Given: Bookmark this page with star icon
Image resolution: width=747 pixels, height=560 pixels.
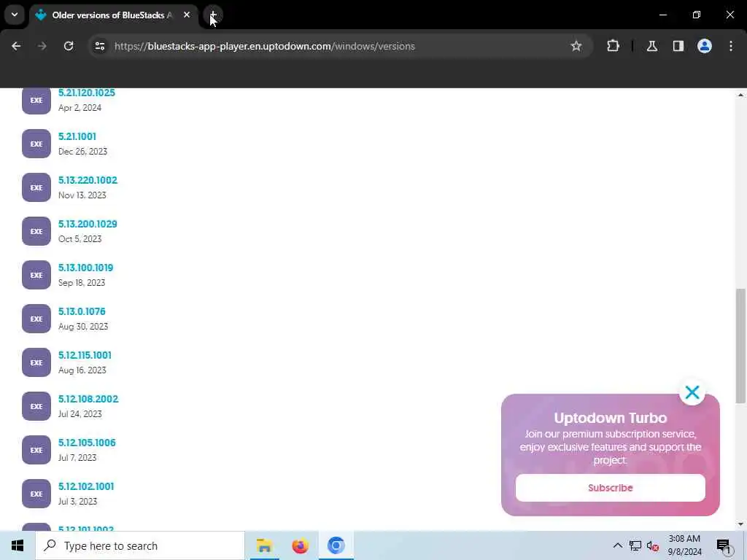Looking at the screenshot, I should (x=576, y=46).
